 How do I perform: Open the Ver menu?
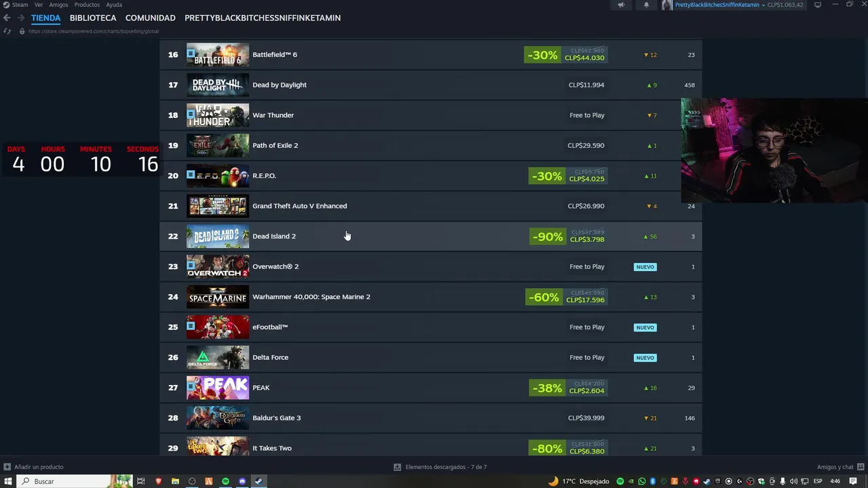(x=39, y=5)
